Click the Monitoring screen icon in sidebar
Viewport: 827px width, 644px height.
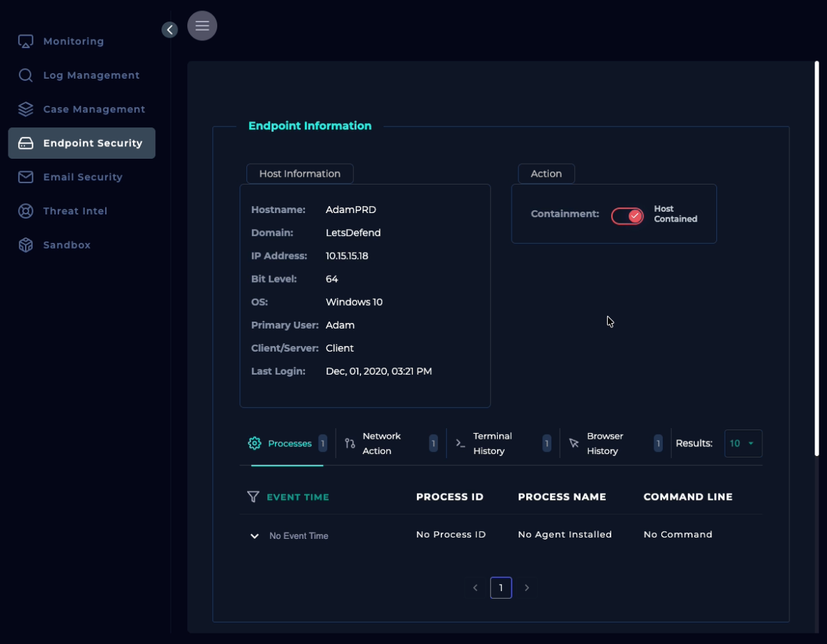click(x=26, y=42)
